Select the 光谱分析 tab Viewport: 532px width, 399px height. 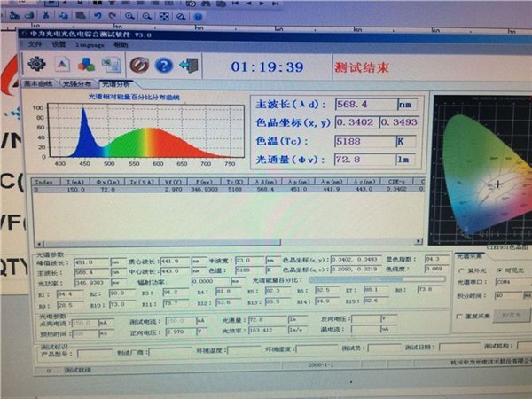coord(115,84)
